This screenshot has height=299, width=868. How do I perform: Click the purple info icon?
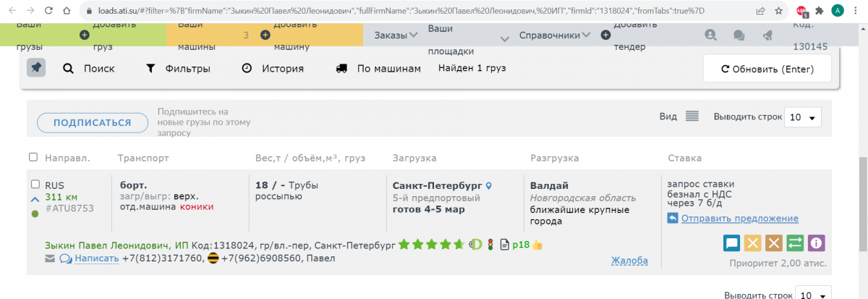click(x=817, y=243)
